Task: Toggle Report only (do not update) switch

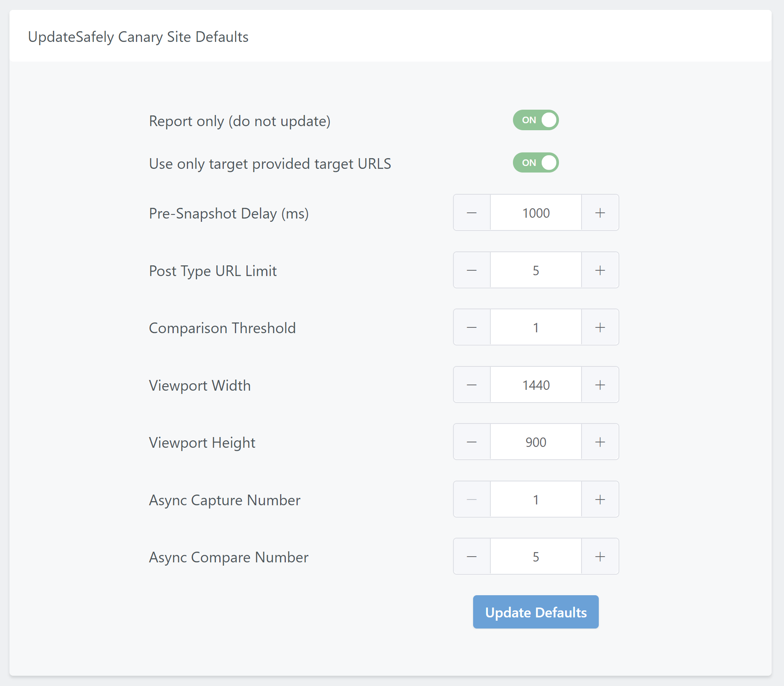Action: 536,120
